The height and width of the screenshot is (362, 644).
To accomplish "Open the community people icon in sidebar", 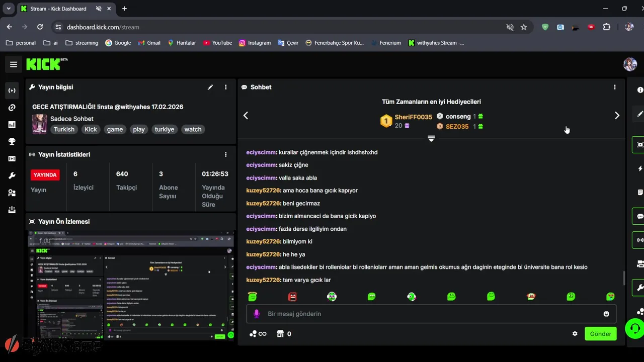I will [12, 193].
